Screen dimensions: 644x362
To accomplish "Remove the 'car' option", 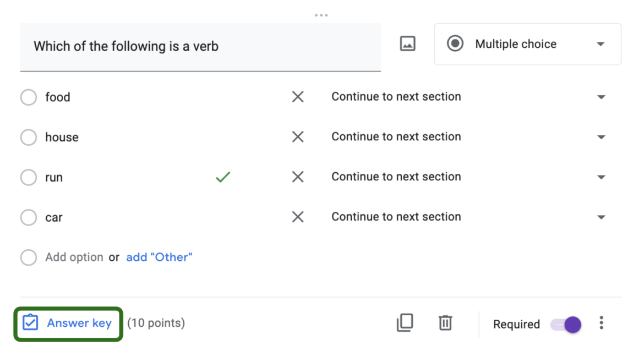I will point(298,217).
